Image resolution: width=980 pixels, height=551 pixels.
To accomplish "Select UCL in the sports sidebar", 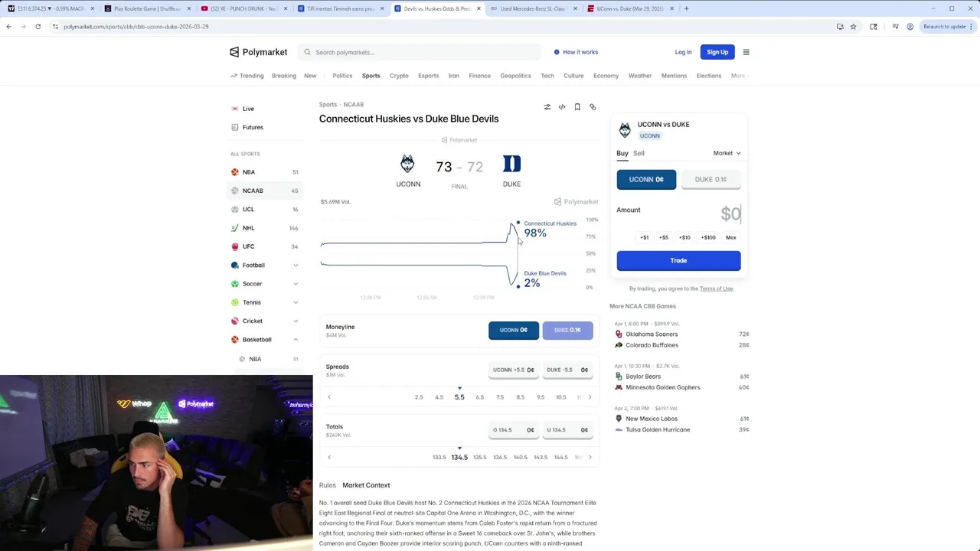I will (x=265, y=209).
